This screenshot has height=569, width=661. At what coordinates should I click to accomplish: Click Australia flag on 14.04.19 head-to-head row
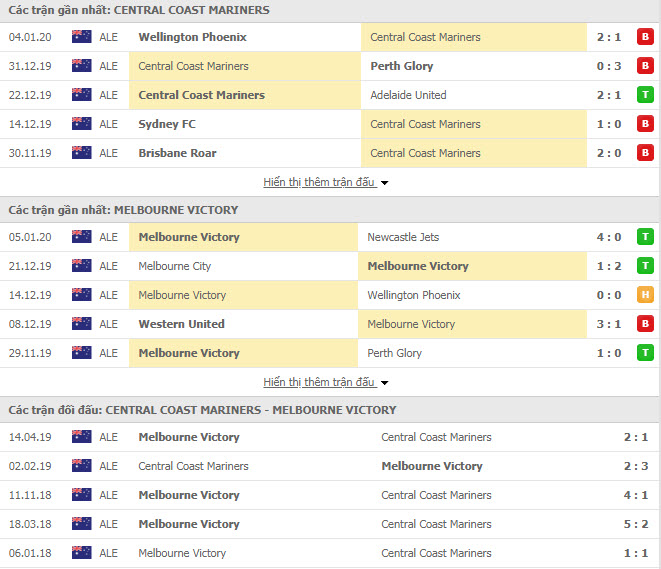[81, 437]
